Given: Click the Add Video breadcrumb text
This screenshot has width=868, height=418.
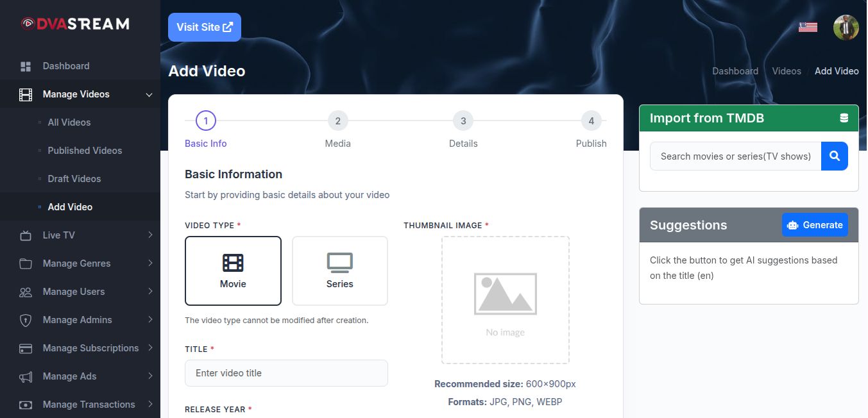Looking at the screenshot, I should pos(837,71).
